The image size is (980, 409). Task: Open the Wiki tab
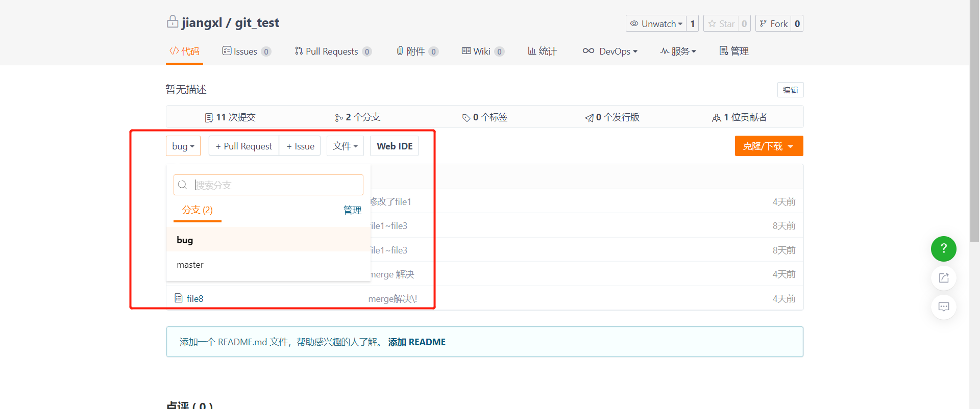pos(483,51)
